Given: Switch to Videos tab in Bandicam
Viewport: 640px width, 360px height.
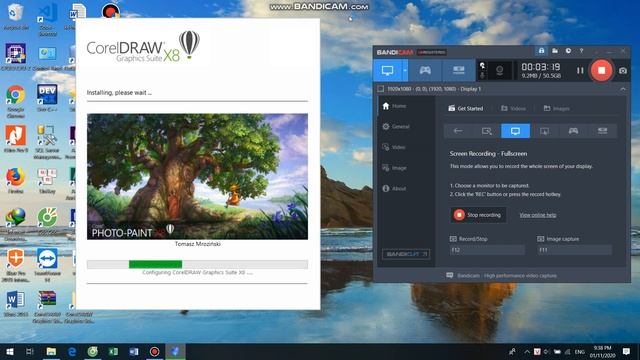Looking at the screenshot, I should pyautogui.click(x=513, y=109).
